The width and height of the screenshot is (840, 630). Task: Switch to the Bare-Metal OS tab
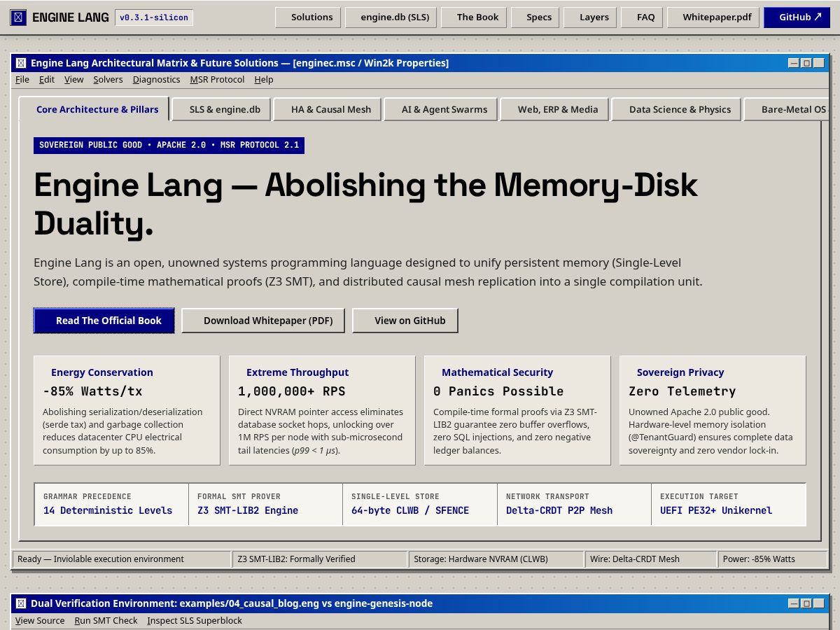point(785,109)
